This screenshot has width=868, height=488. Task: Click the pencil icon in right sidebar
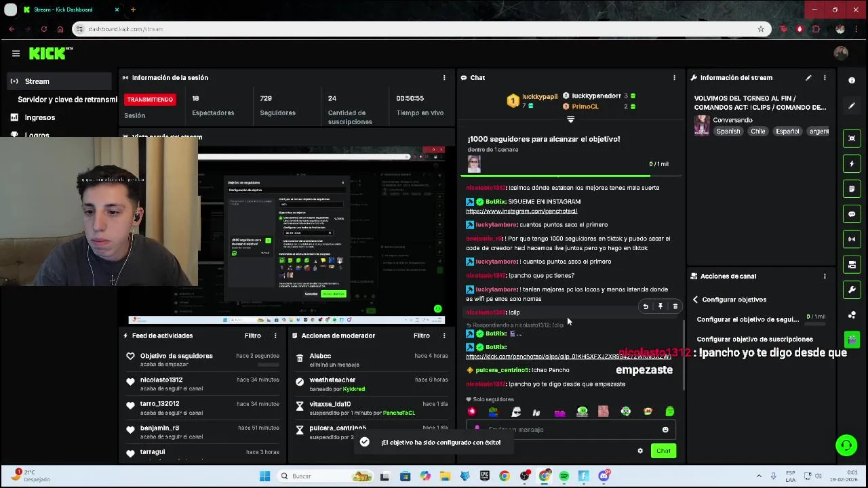point(852,106)
